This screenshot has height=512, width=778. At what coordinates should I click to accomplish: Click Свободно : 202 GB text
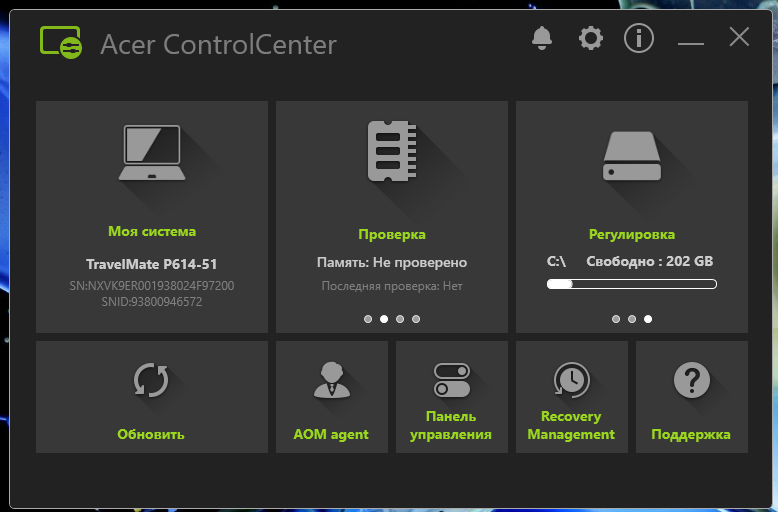649,261
